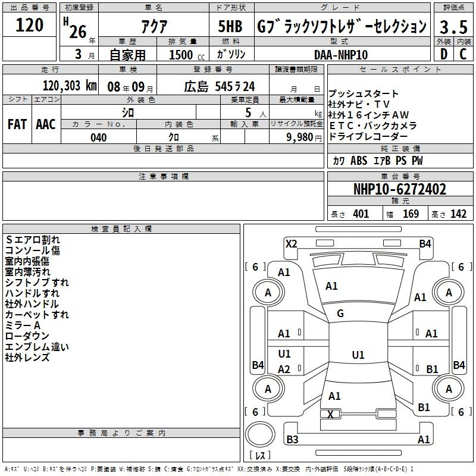Select inspector note 社外ハンドル

[x=32, y=303]
